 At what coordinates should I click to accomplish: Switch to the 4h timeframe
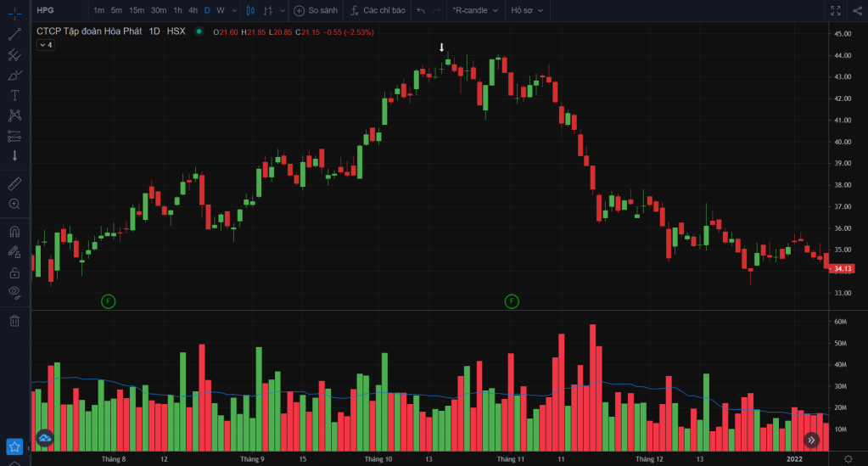193,10
